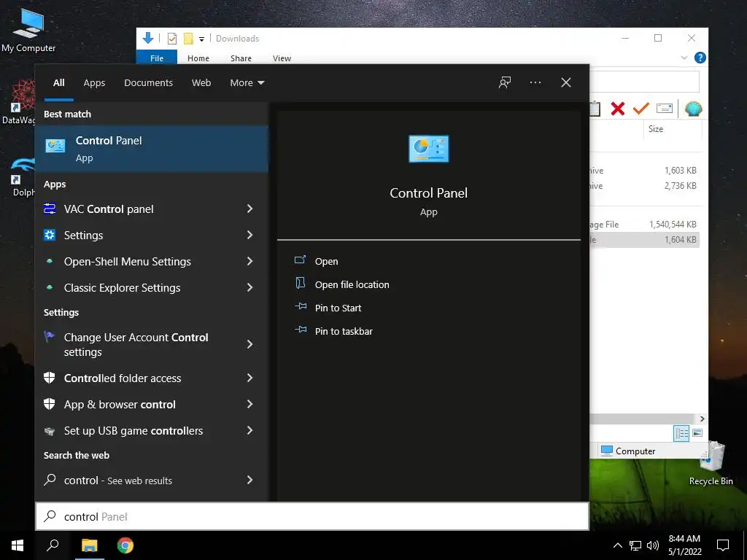Click the Settings gear icon in results
This screenshot has height=560, width=747.
tap(50, 235)
